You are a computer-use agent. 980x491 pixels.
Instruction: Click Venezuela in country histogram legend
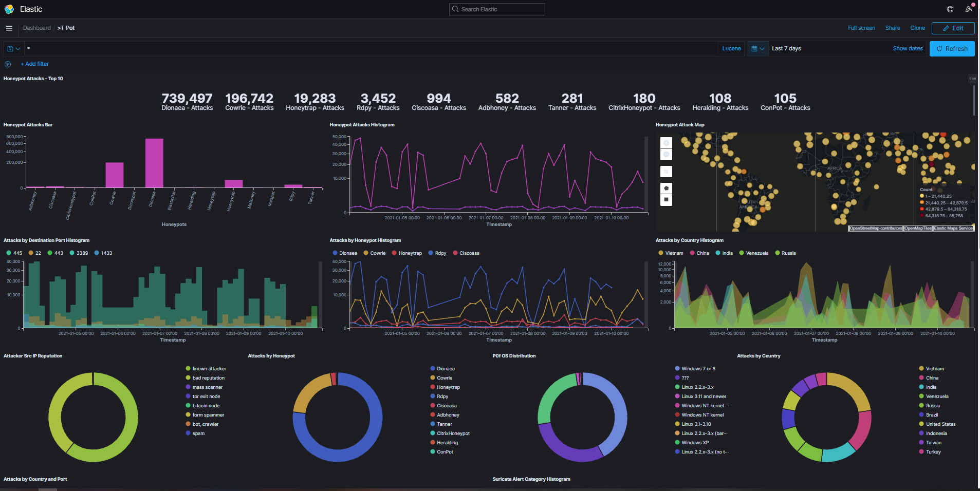point(754,253)
